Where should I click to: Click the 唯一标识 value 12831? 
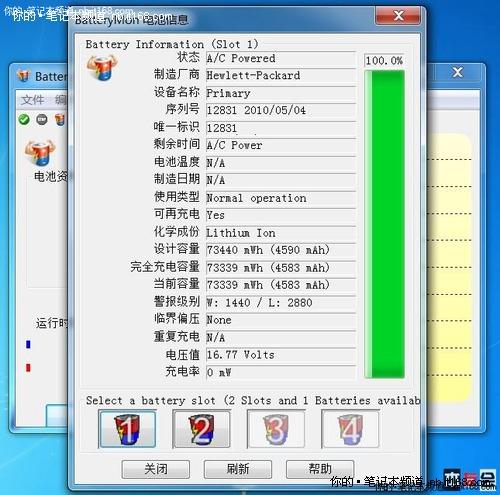(281, 128)
